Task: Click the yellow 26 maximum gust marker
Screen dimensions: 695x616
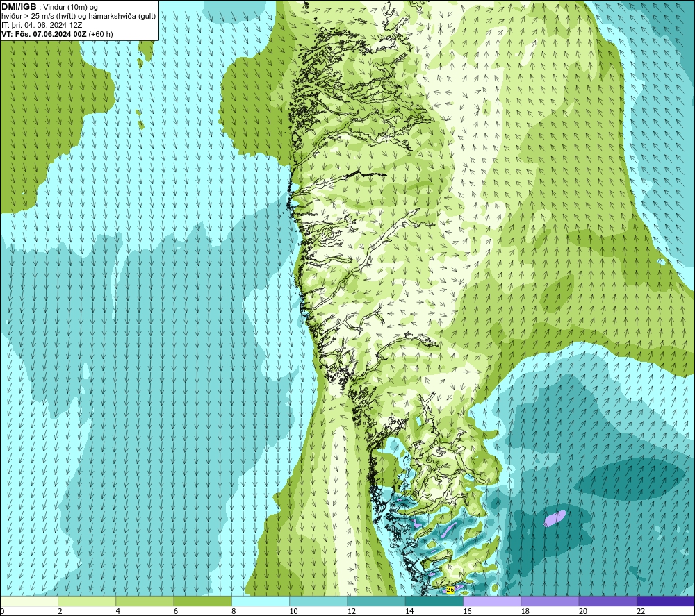Action: pyautogui.click(x=450, y=590)
